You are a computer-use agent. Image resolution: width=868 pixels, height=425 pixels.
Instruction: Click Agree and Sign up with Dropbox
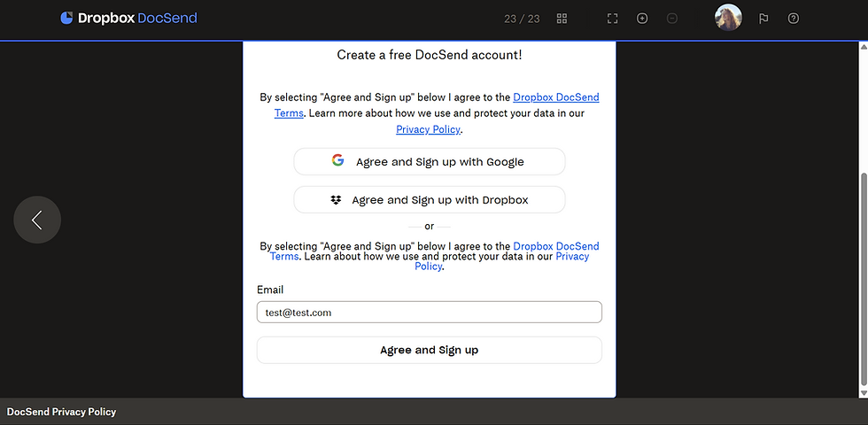point(429,200)
